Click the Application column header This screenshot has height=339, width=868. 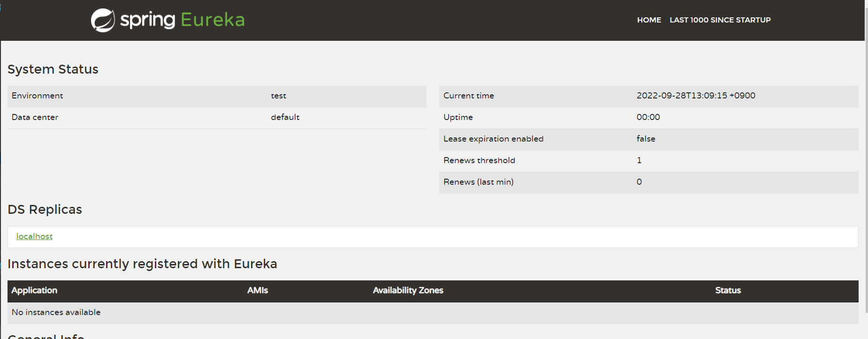34,291
